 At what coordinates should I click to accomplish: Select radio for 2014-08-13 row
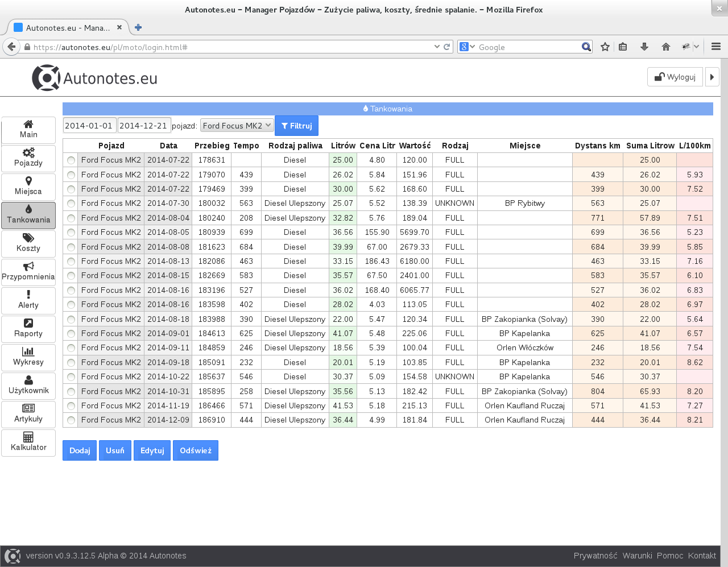(x=71, y=262)
